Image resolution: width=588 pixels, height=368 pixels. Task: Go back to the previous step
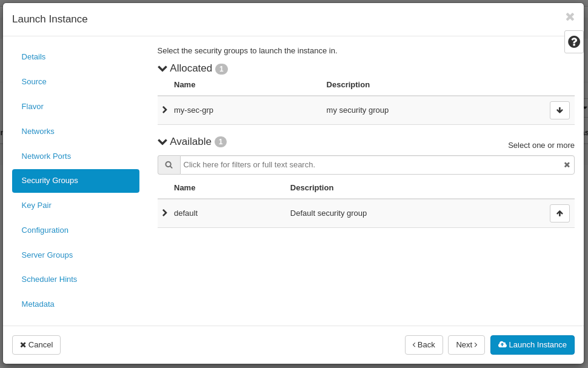pyautogui.click(x=423, y=344)
